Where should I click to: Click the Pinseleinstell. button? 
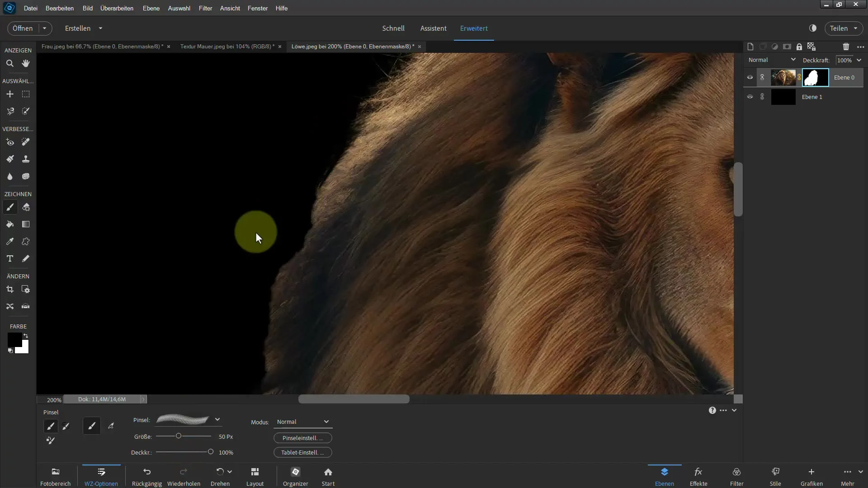coord(303,438)
